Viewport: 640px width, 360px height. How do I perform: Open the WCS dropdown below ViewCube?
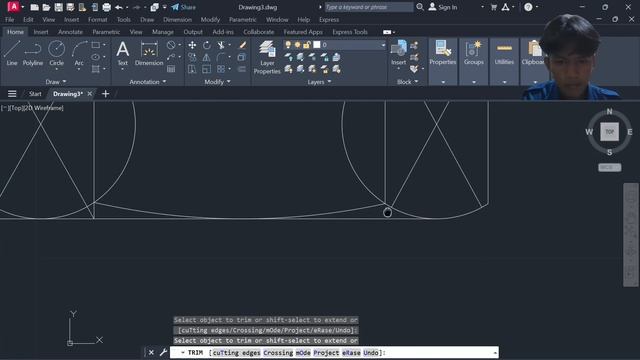point(610,167)
